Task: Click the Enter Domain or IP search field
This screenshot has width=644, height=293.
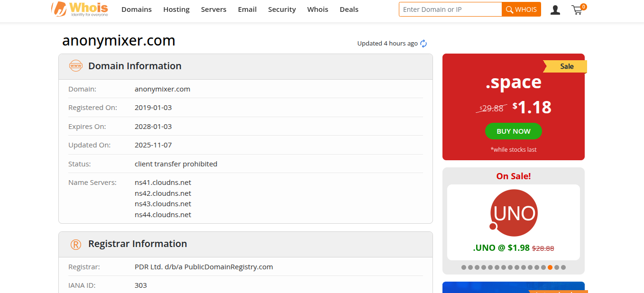Action: point(450,9)
